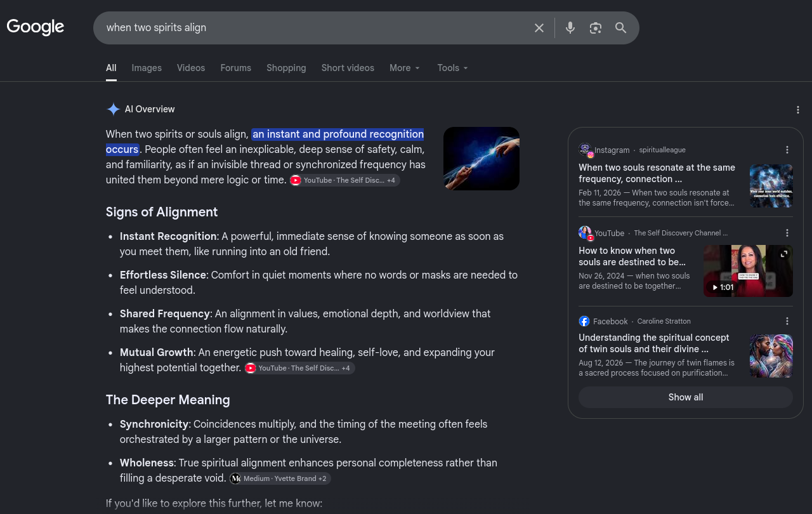Click the search query input field

(315, 28)
